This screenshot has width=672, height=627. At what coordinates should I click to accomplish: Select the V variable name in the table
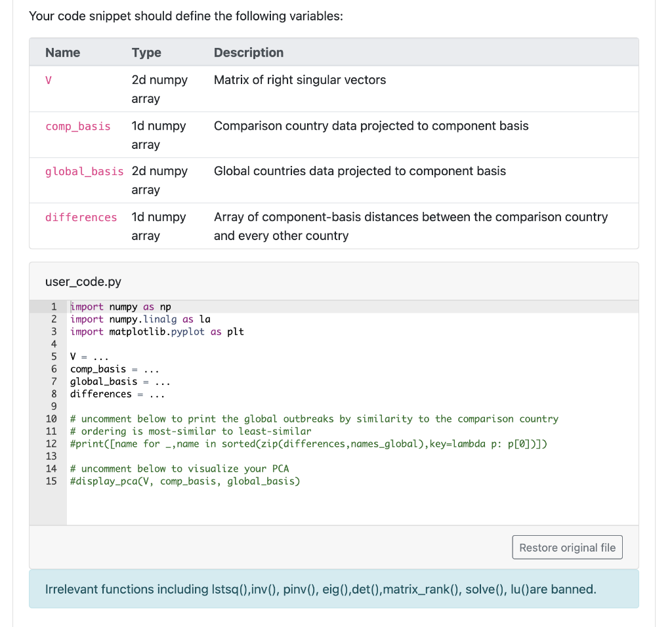pos(48,80)
